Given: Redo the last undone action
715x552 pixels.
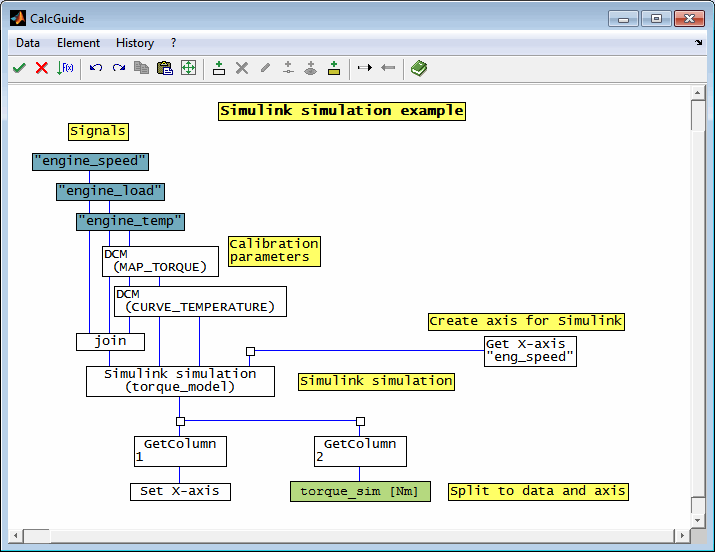Looking at the screenshot, I should click(119, 68).
